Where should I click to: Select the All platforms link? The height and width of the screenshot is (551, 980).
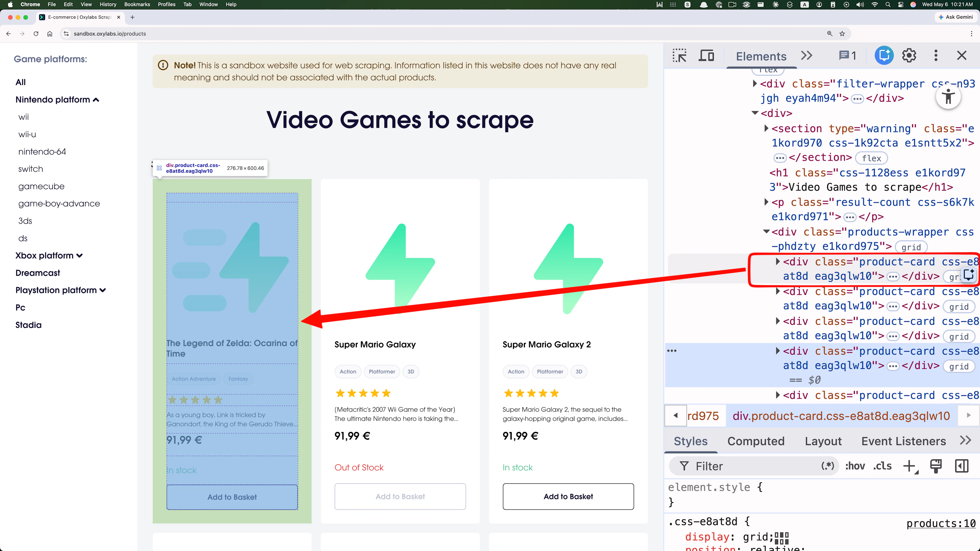pos(20,82)
